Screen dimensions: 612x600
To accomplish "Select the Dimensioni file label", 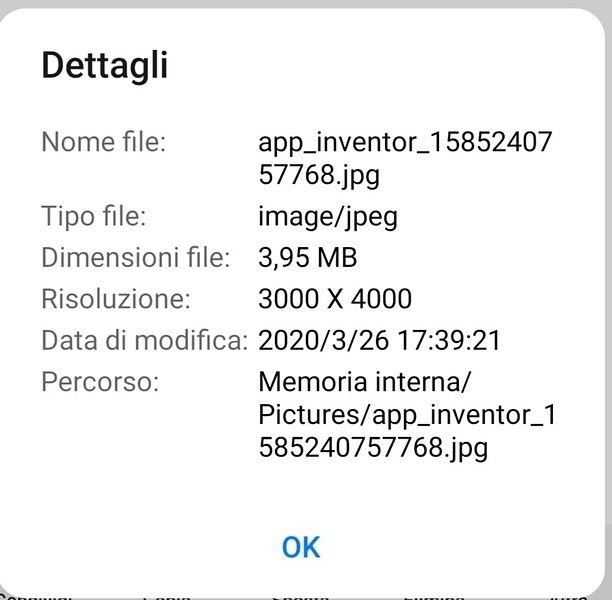I will [135, 257].
